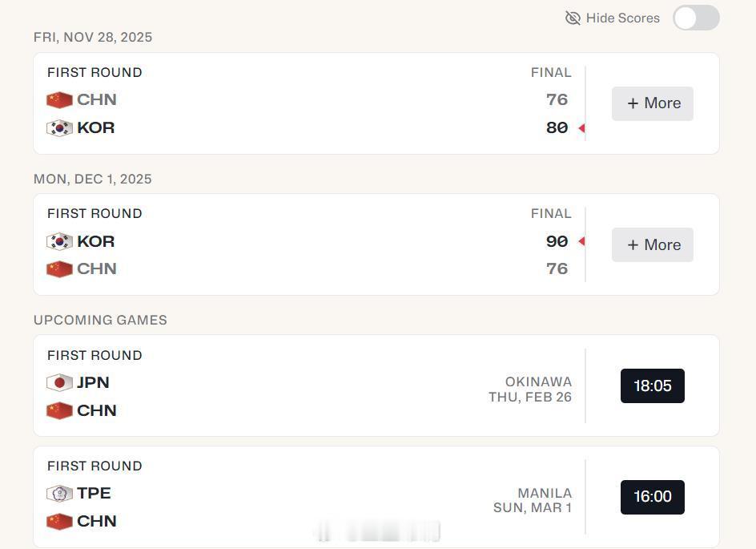
Task: Toggle the Hide Scores switch
Action: pos(696,18)
